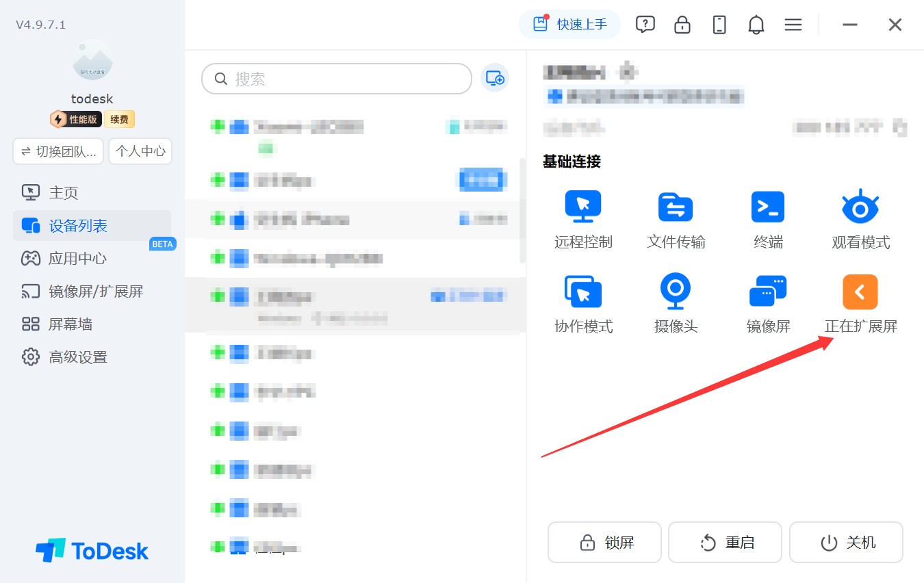Open the hamburger menu icon

(x=793, y=25)
